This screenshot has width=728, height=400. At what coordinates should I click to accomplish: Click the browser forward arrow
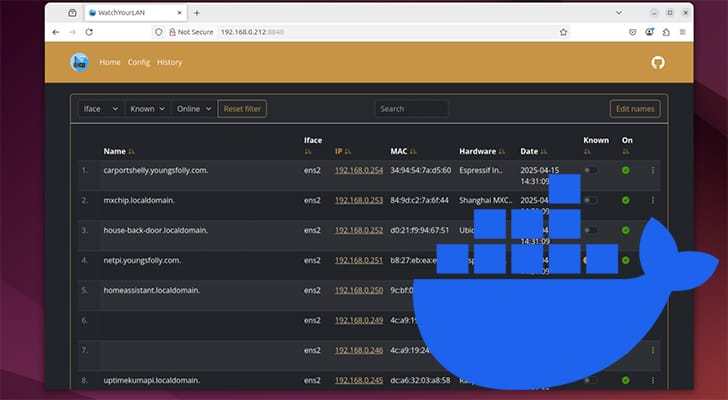point(72,32)
